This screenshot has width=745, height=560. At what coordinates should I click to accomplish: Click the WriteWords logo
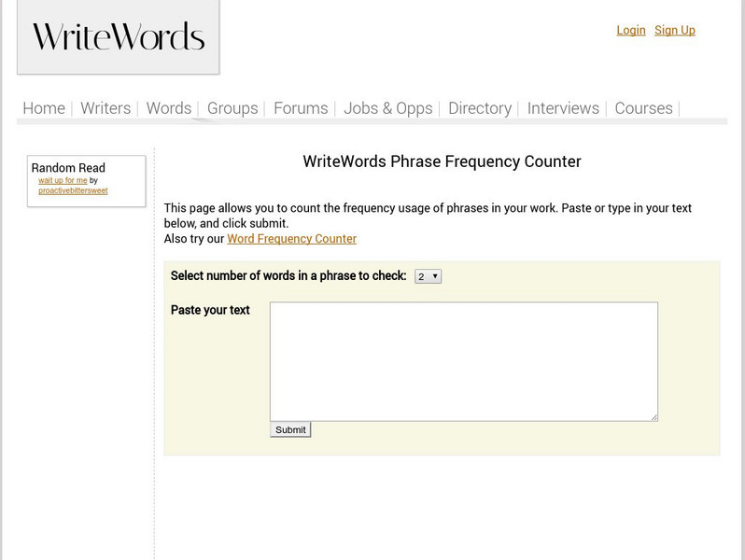tap(119, 37)
